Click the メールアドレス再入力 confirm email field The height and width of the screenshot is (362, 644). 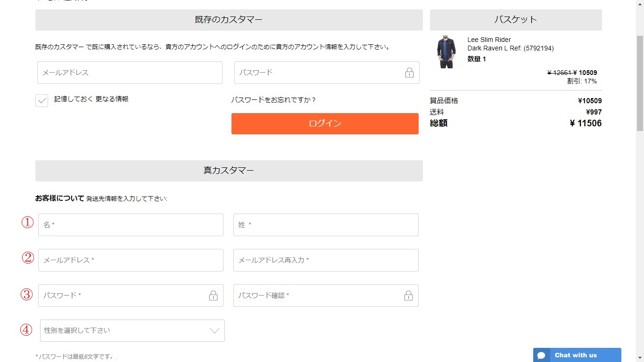(326, 260)
